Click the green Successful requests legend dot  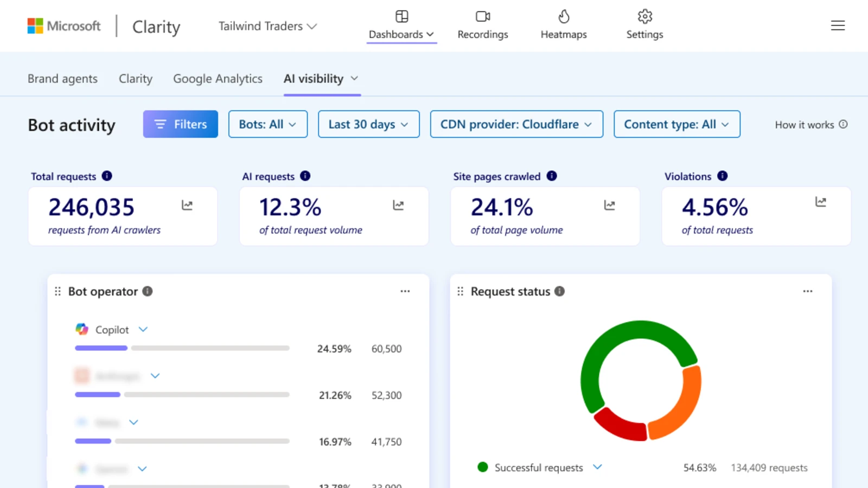[x=483, y=467]
